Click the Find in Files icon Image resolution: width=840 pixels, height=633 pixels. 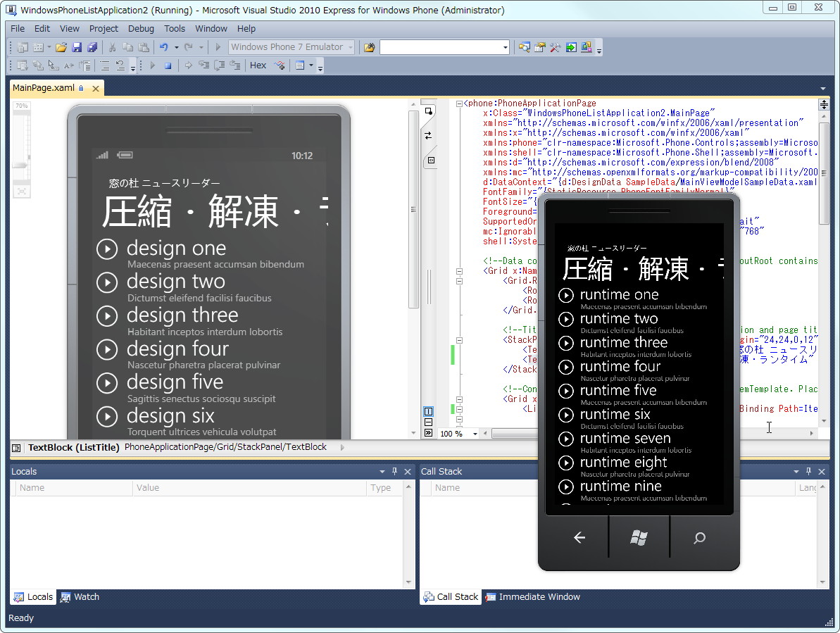(x=369, y=48)
